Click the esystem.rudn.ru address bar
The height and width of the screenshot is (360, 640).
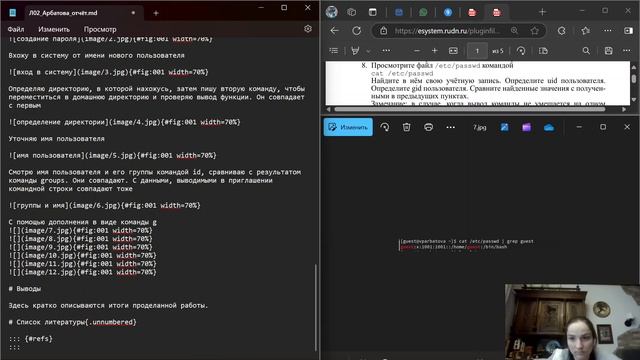click(447, 31)
